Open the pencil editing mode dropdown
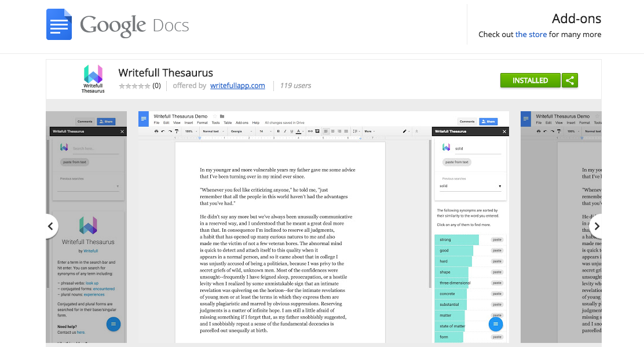644x347 pixels. point(406,132)
